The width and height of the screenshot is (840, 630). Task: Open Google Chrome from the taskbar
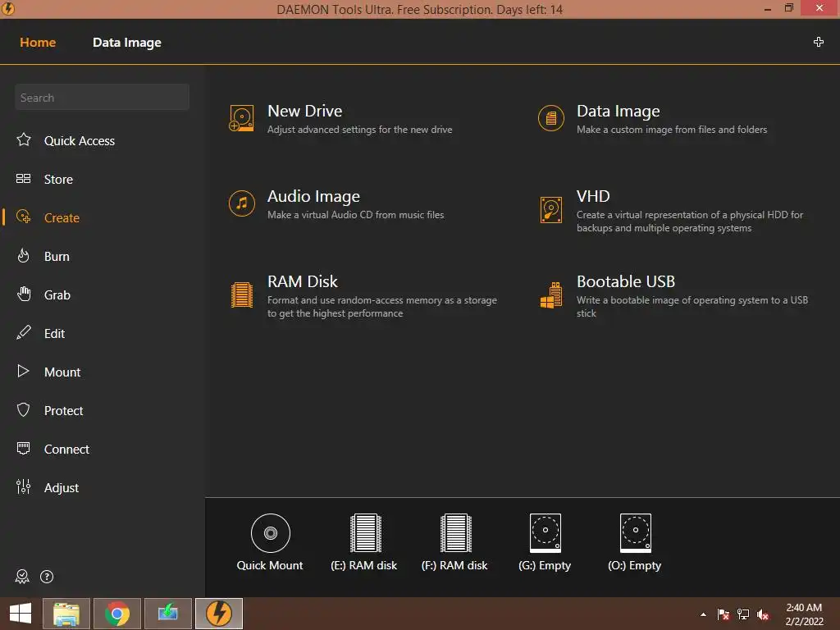point(117,614)
